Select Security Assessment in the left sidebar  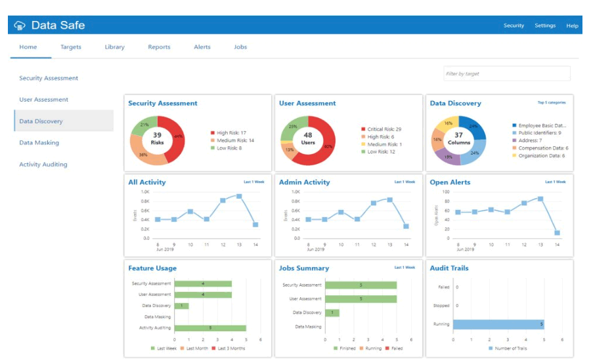coord(49,78)
